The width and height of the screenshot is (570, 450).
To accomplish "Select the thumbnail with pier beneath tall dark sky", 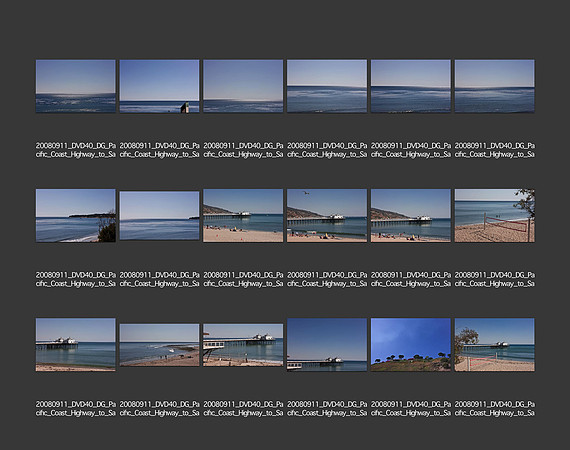I will pyautogui.click(x=327, y=345).
